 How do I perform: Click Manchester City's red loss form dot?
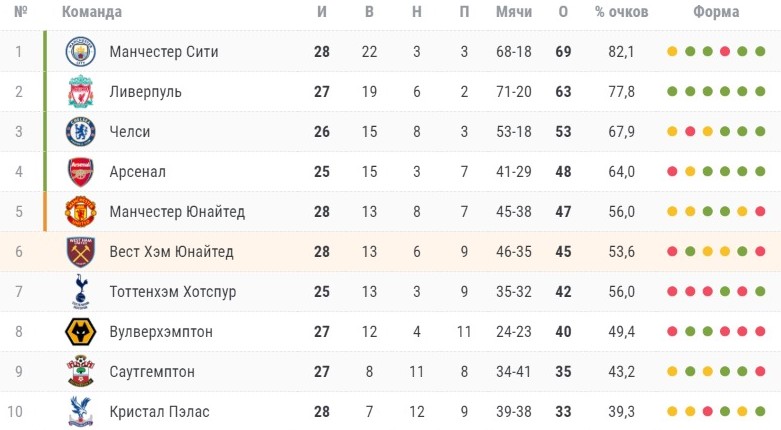[x=725, y=51]
